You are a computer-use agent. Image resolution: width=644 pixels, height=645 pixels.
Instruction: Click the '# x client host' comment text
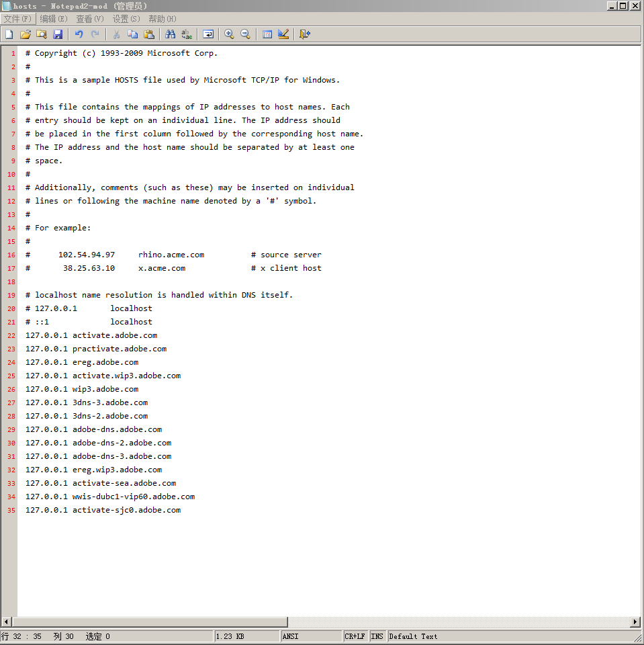tap(286, 268)
